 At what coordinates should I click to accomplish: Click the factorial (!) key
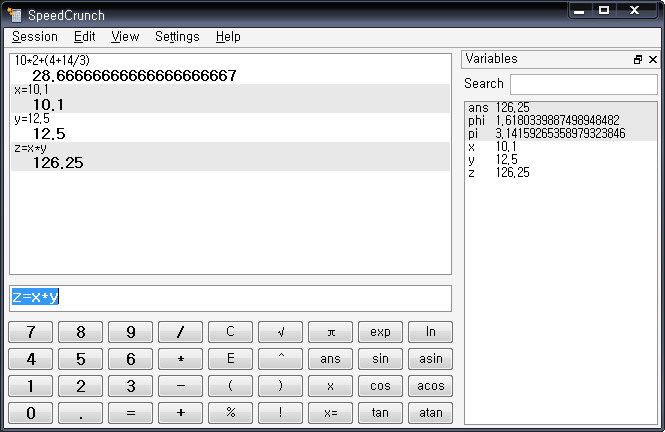(x=280, y=413)
